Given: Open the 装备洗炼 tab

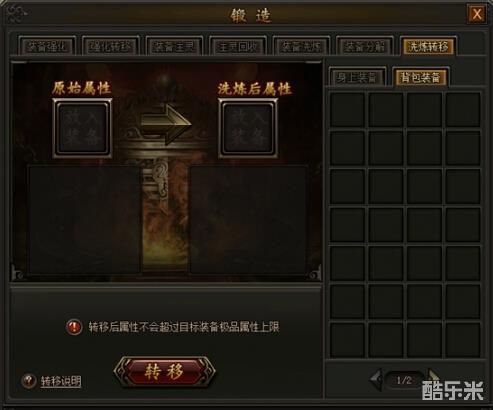Looking at the screenshot, I should 301,46.
